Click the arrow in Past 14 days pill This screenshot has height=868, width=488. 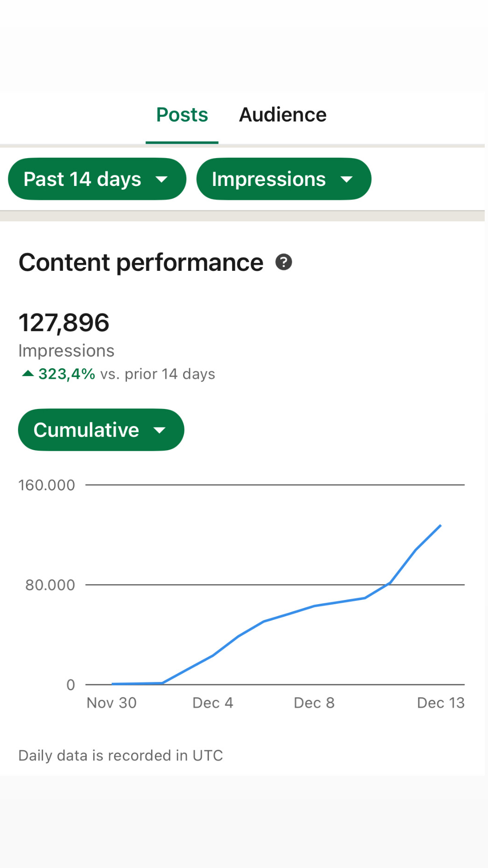[x=161, y=179]
